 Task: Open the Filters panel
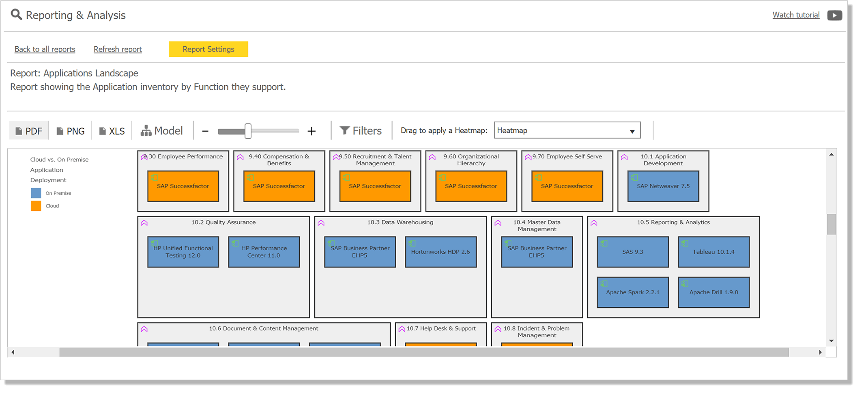click(x=361, y=131)
